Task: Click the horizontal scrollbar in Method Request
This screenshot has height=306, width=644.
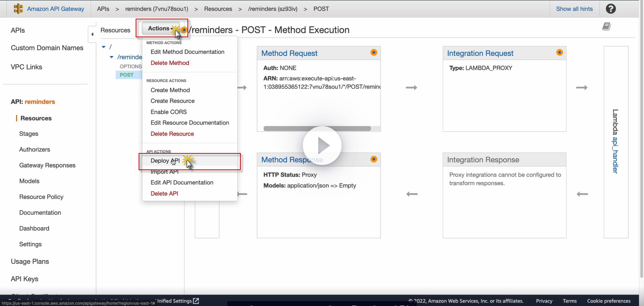Action: [x=317, y=128]
